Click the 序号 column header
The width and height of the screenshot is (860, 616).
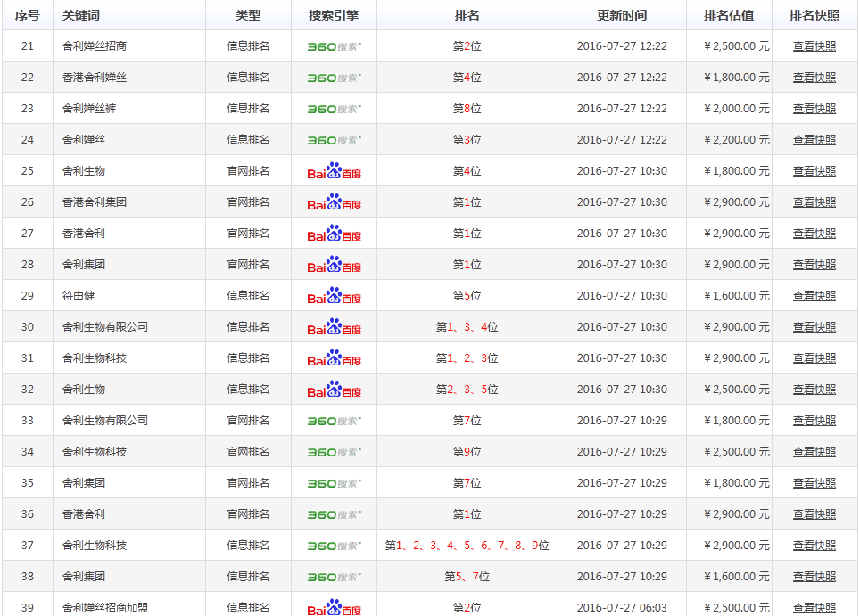[28, 15]
